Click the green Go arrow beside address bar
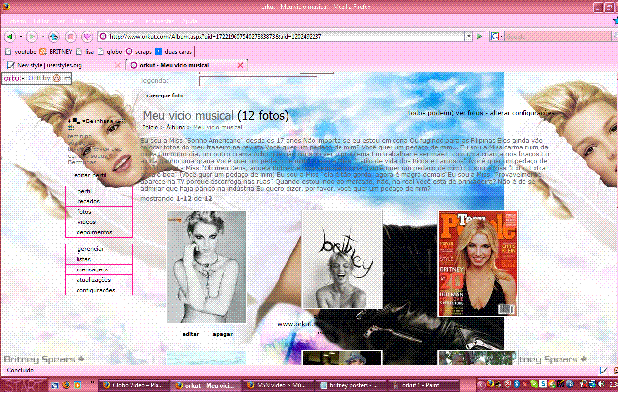The image size is (618, 393). (480, 36)
